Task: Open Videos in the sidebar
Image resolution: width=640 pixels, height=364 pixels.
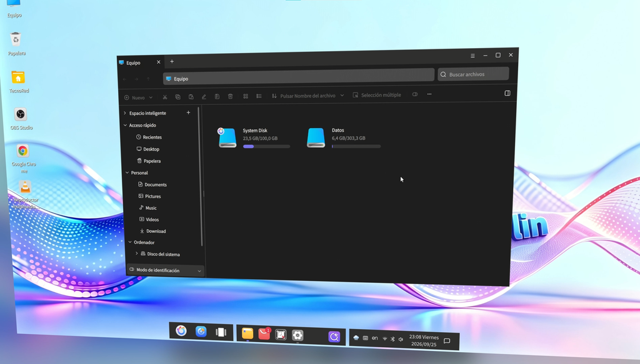Action: click(x=149, y=219)
